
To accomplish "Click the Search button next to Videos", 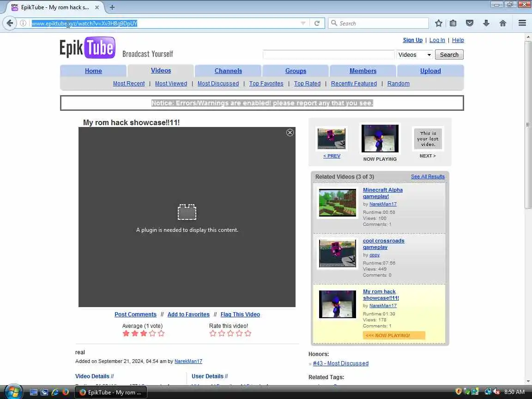I will pyautogui.click(x=449, y=54).
